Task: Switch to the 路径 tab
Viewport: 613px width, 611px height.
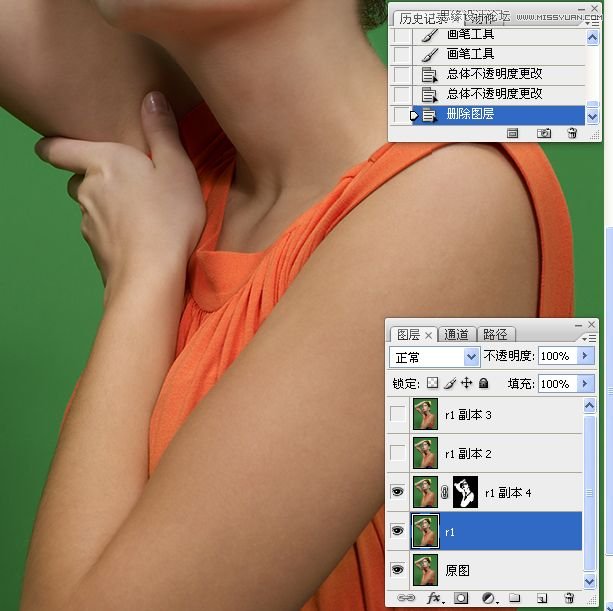Action: [x=495, y=335]
